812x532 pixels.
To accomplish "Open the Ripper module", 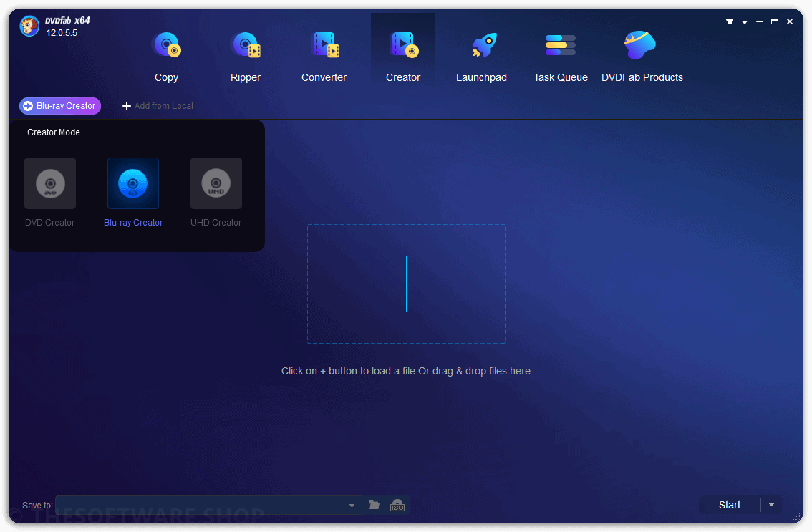I will (x=246, y=57).
